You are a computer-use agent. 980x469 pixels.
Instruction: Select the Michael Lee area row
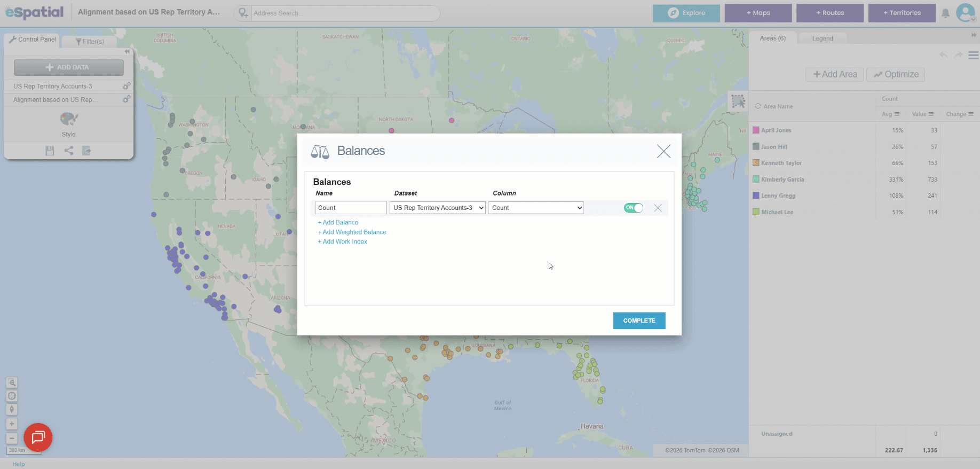pyautogui.click(x=864, y=212)
